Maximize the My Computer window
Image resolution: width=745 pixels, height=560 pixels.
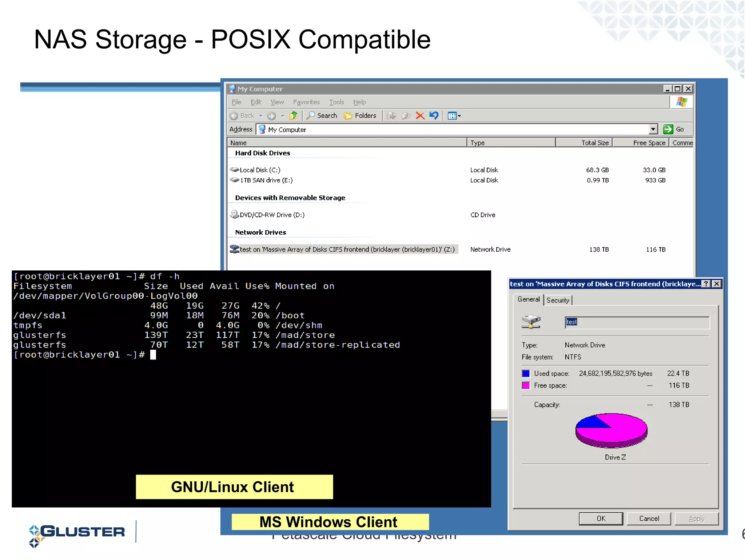677,89
